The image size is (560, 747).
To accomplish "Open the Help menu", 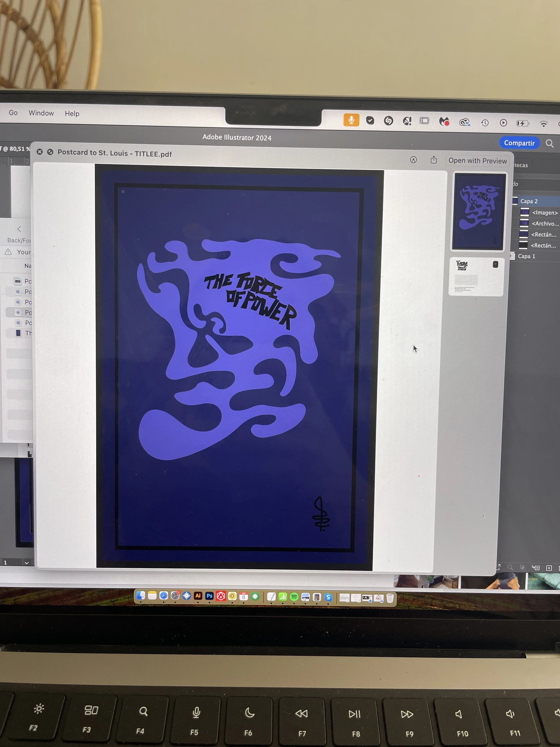I will click(72, 114).
